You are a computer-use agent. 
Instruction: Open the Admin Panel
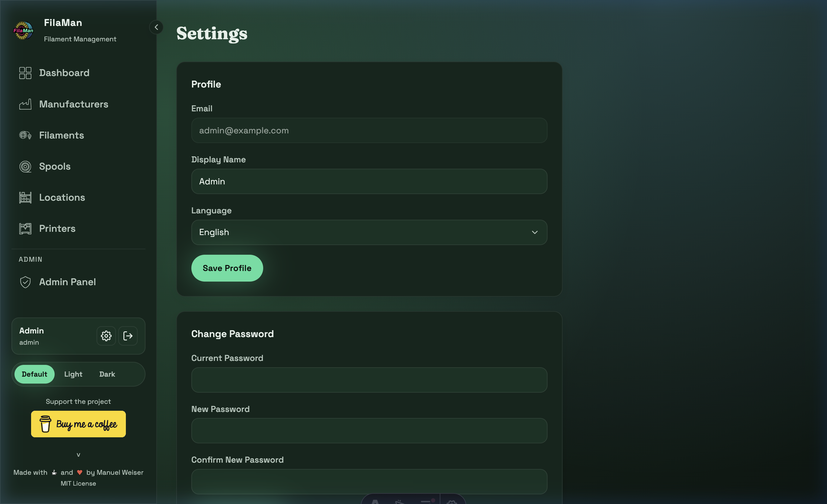pos(68,282)
